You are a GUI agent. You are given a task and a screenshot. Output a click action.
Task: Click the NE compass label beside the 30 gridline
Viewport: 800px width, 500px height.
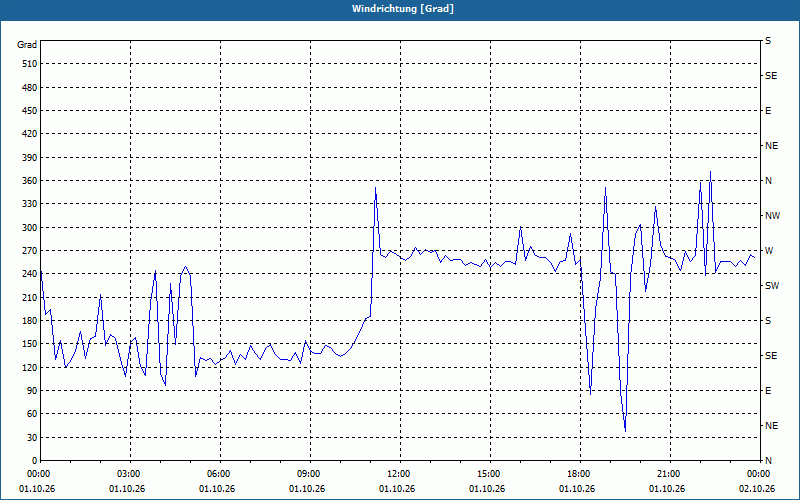click(x=771, y=426)
